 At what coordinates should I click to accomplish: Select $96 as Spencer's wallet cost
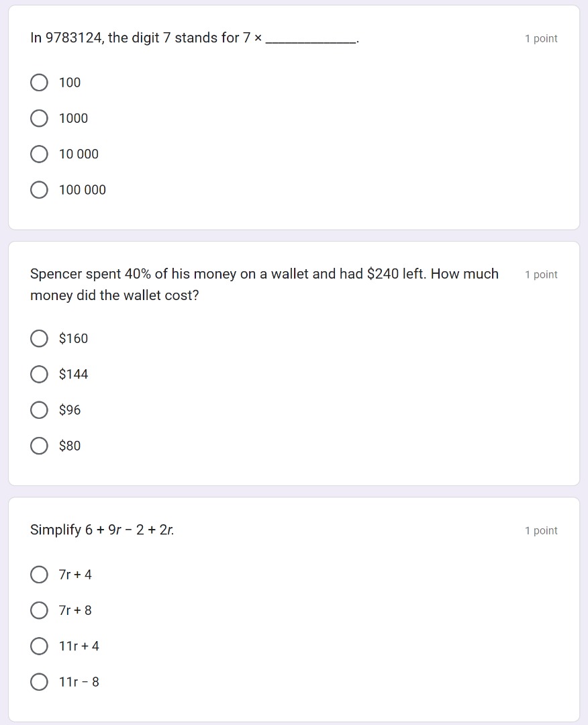pyautogui.click(x=39, y=409)
